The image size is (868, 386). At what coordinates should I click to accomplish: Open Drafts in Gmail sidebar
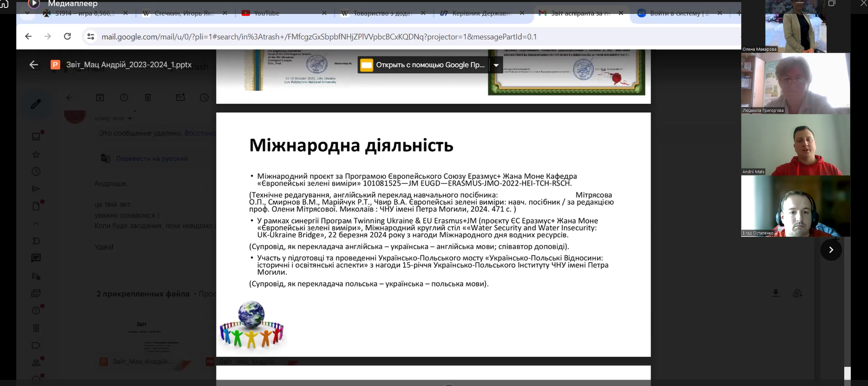click(36, 206)
